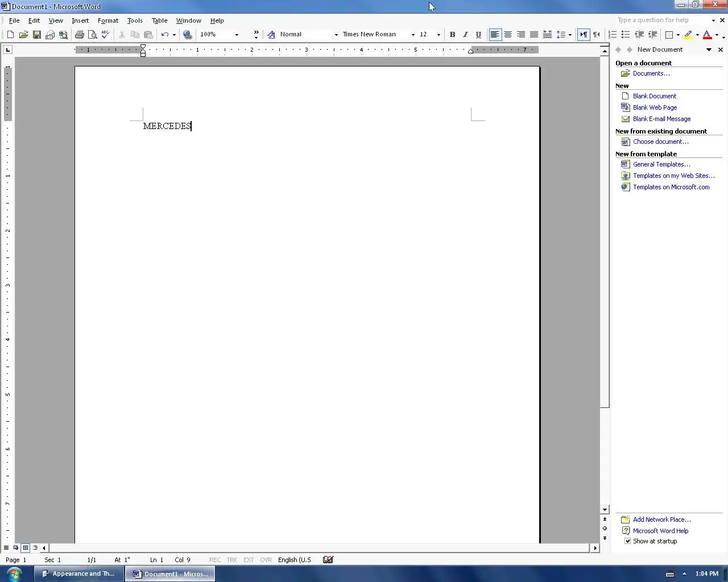Expand the Font Color palette arrow
Screen dimensions: 728x582
pos(717,35)
